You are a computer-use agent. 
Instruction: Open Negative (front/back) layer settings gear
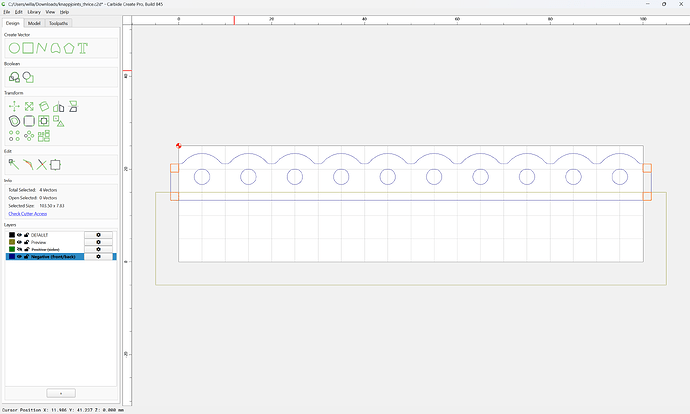(x=98, y=256)
